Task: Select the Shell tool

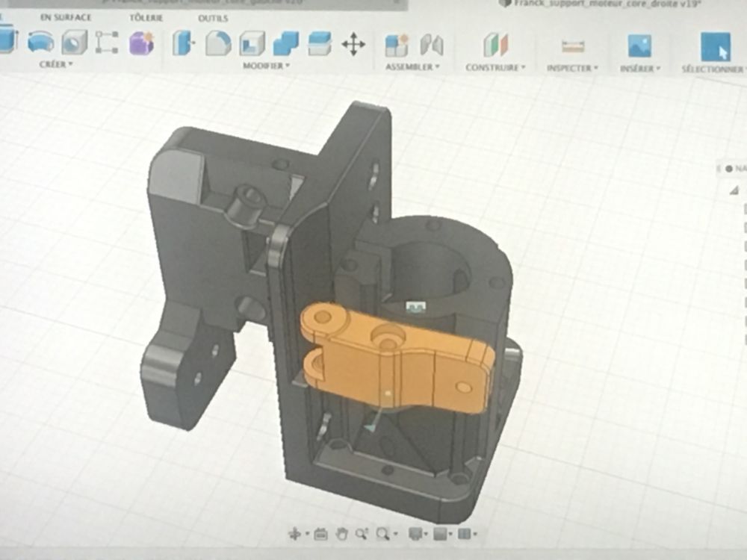Action: click(x=252, y=44)
